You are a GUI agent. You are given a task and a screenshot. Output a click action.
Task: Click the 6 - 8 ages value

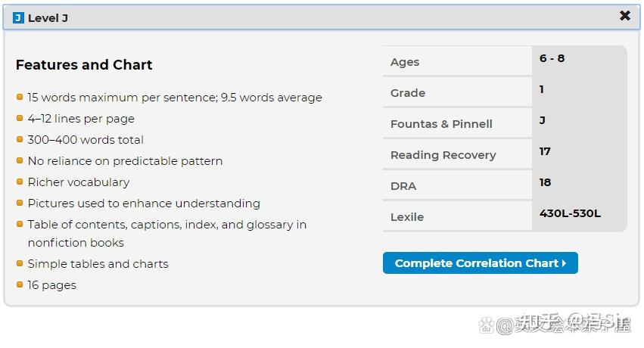[552, 58]
